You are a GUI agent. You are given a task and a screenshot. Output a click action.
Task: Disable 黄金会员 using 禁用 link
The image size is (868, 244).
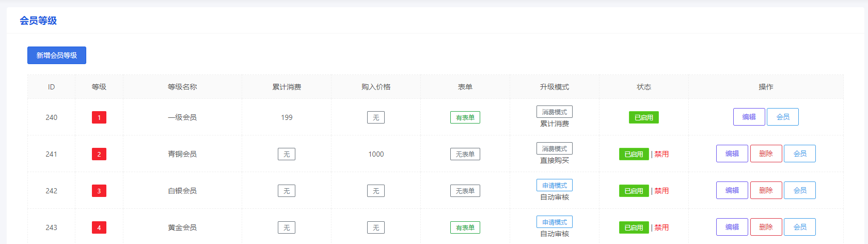click(x=661, y=227)
